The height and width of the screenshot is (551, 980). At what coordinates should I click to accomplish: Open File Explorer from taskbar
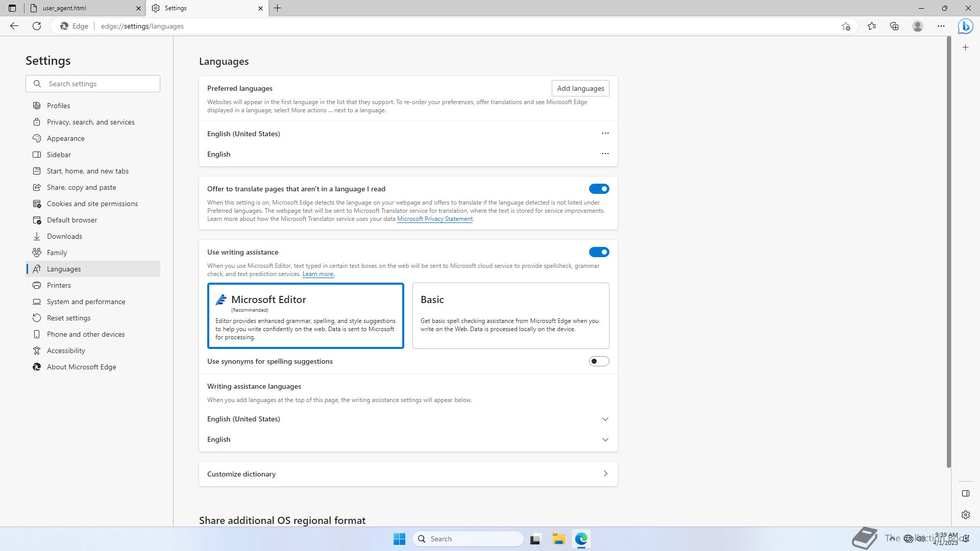[x=558, y=539]
